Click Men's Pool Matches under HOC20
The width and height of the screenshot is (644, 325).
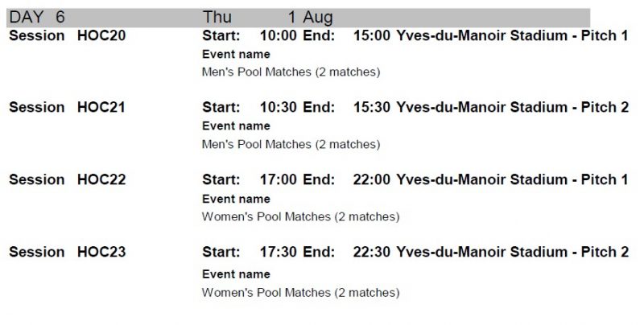coord(291,72)
